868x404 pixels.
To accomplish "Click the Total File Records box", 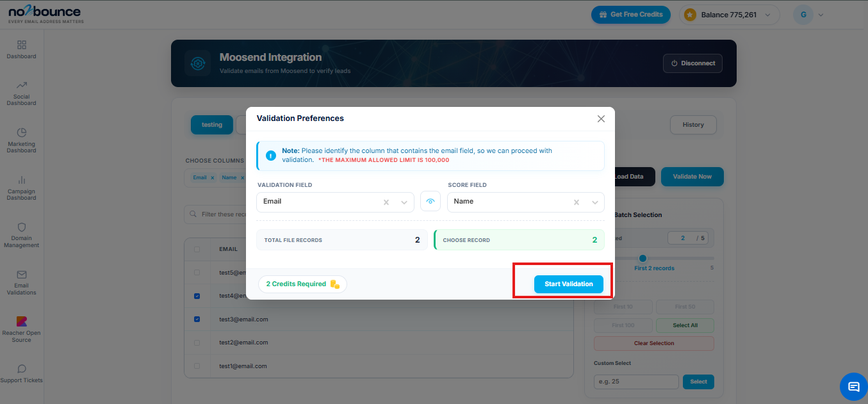I will tap(341, 240).
